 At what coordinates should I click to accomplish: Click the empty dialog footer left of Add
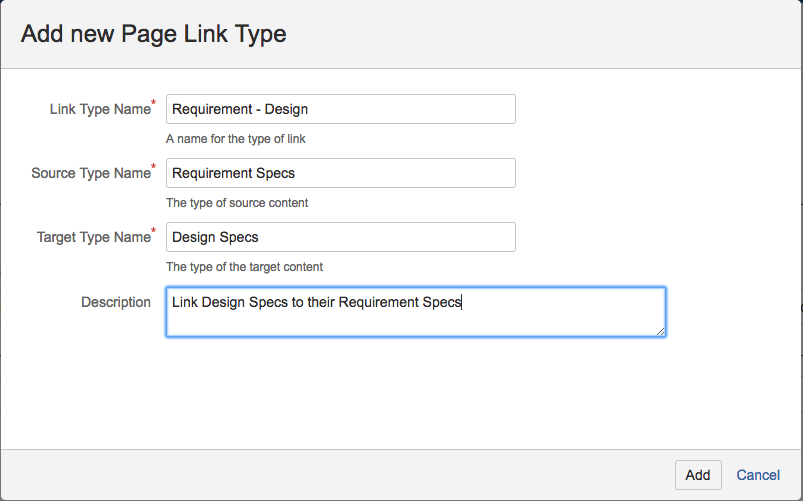[330, 475]
